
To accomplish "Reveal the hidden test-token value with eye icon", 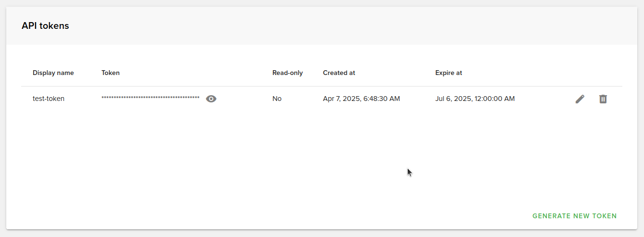I will pos(211,99).
